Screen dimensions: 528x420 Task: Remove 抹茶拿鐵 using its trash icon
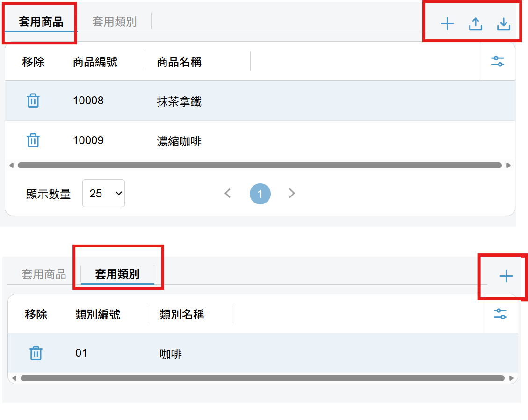[x=33, y=101]
